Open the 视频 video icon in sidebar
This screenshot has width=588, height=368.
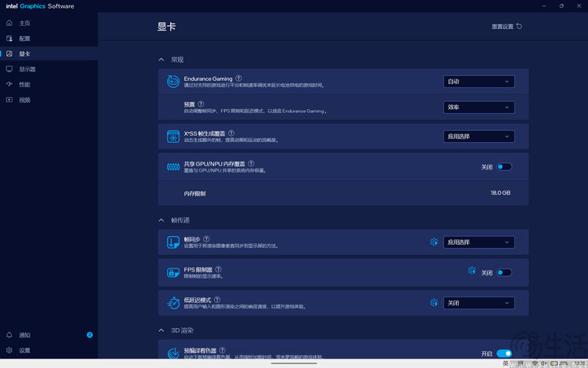pyautogui.click(x=9, y=100)
